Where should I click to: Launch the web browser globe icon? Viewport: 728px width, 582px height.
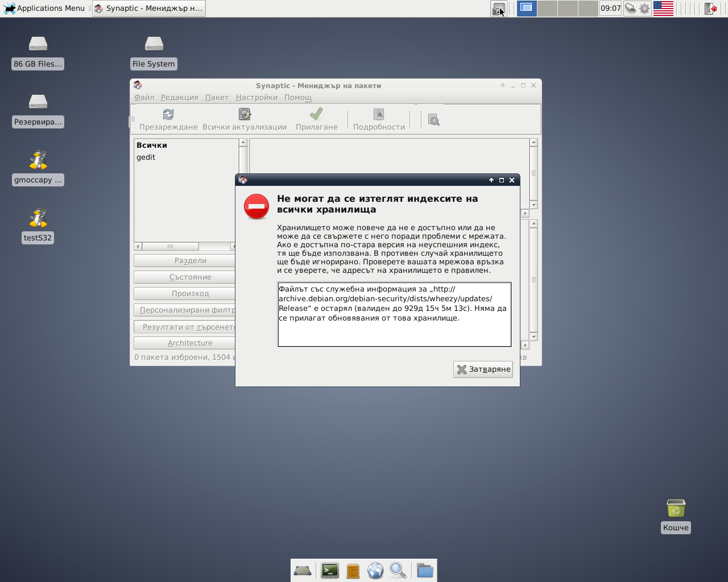(375, 571)
